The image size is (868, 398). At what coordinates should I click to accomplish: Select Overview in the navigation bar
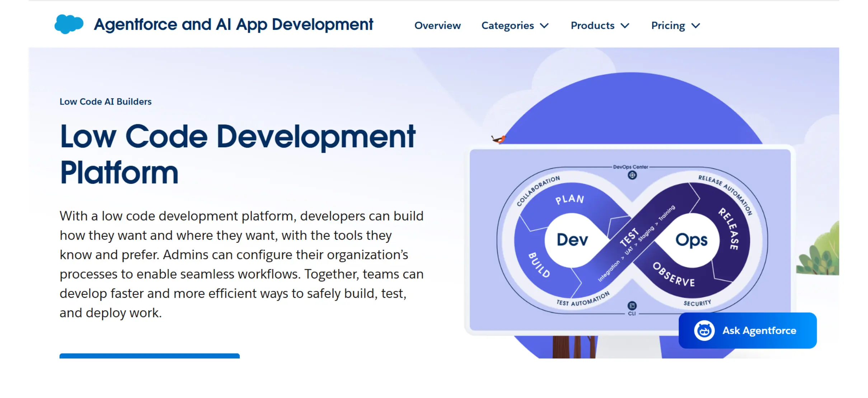[437, 26]
